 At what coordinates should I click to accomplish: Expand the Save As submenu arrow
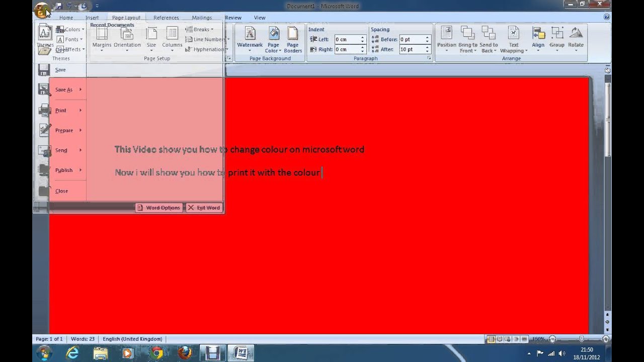(80, 89)
